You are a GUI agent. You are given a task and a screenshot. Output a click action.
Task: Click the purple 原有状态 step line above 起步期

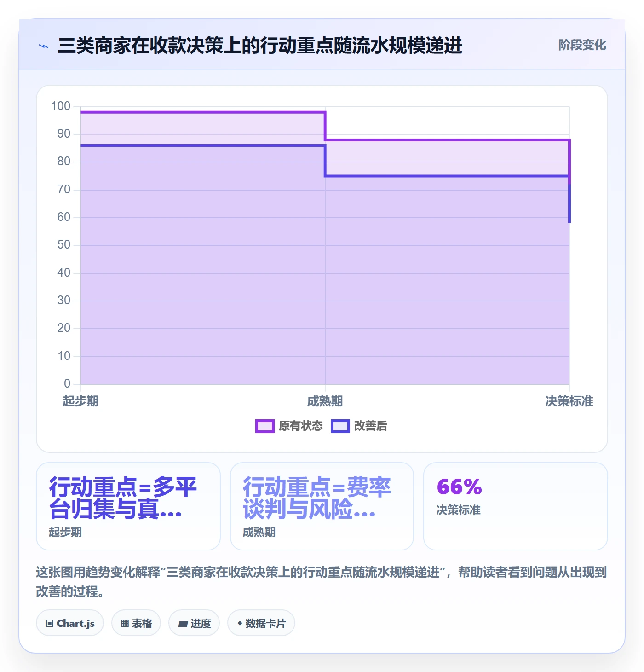pyautogui.click(x=202, y=112)
